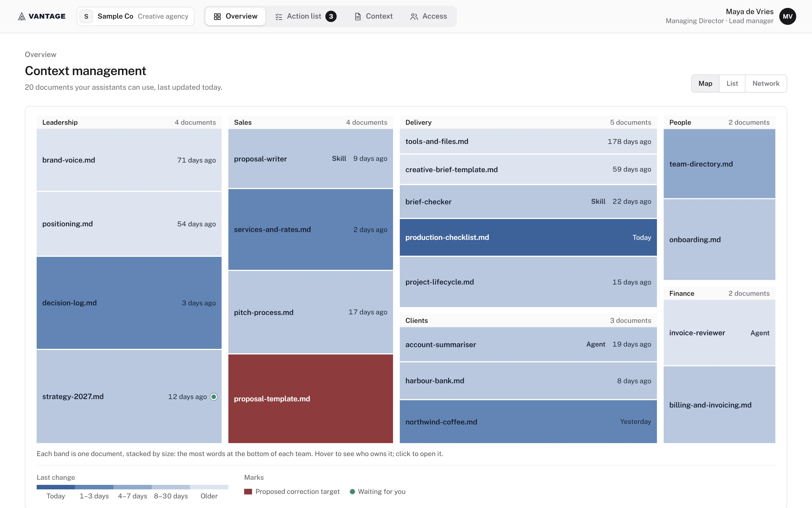Screen dimensions: 812x508
Task: Open the red proposal-template.md band
Action: tap(310, 399)
